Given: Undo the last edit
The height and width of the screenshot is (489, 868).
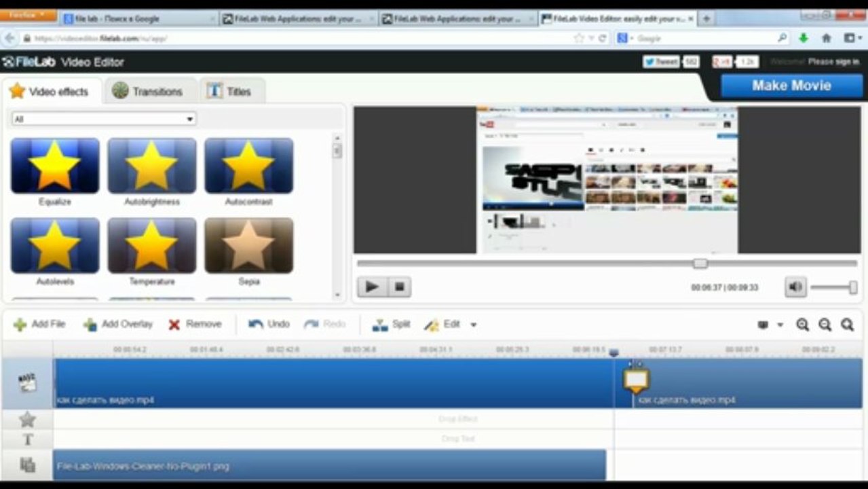Looking at the screenshot, I should coord(256,325).
